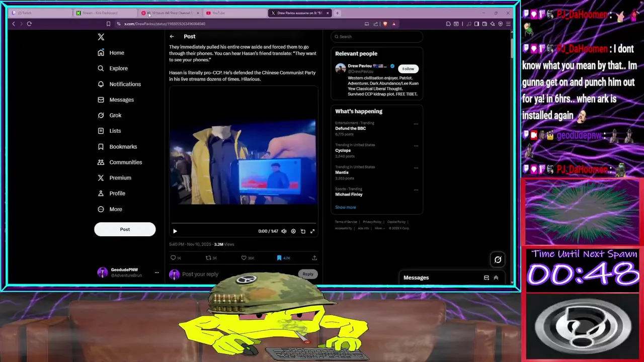The height and width of the screenshot is (362, 644).
Task: Switch to the 10 hours Wii Shop Channel tab
Action: pos(170,13)
